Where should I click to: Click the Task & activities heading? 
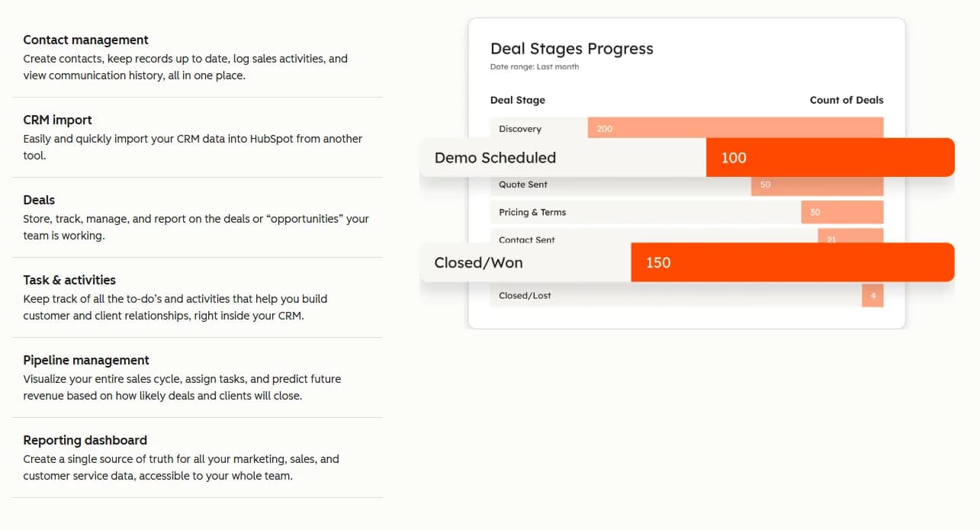[x=69, y=280]
